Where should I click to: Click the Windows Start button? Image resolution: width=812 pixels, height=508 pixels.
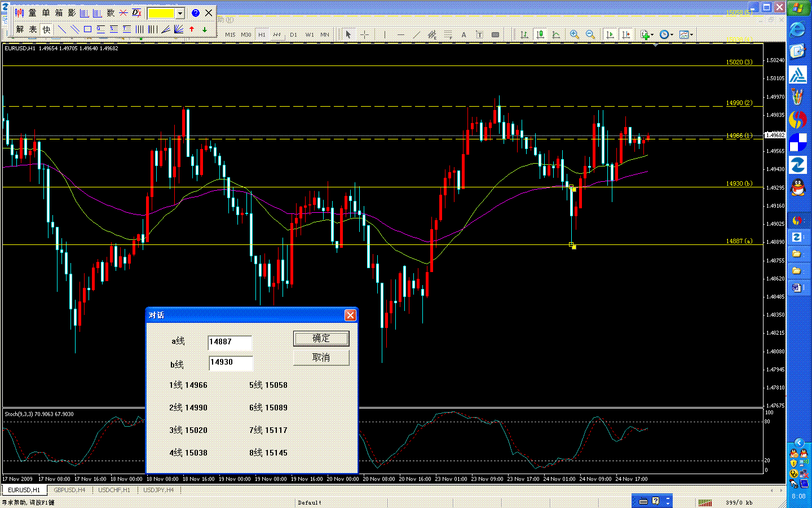pyautogui.click(x=798, y=8)
